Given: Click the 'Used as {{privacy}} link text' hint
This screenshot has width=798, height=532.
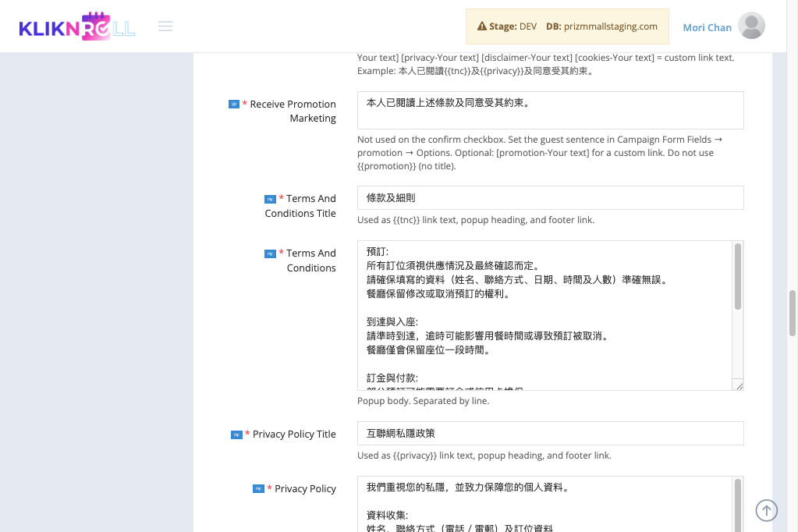Looking at the screenshot, I should (484, 456).
